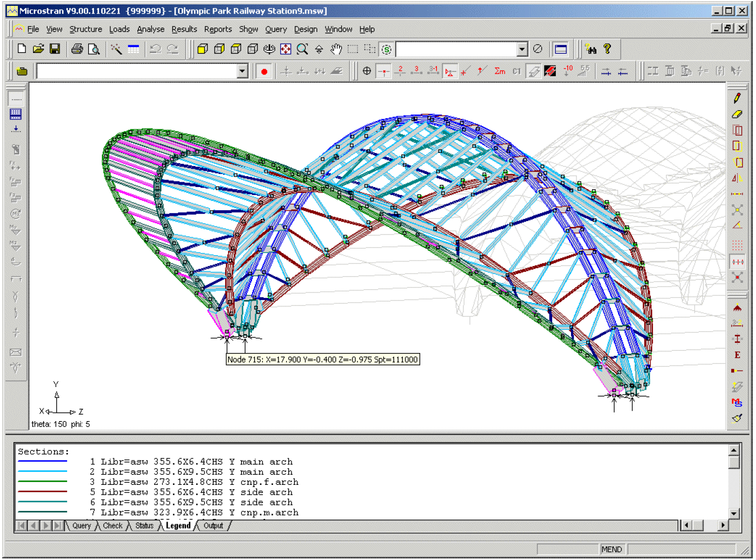Expand the wide combo box beside folder icon
Screen dimensions: 756x560
(242, 71)
